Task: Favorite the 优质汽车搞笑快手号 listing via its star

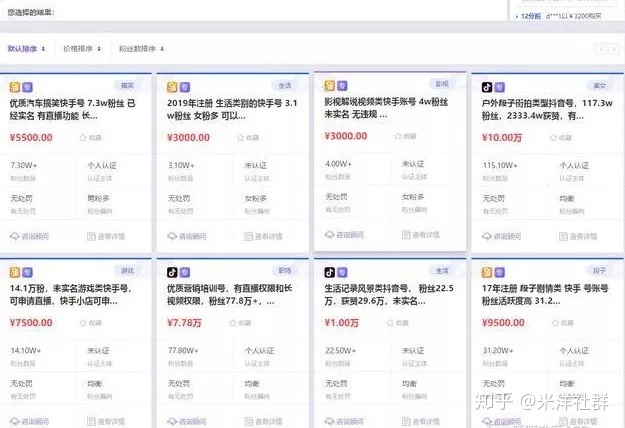Action: coord(83,138)
